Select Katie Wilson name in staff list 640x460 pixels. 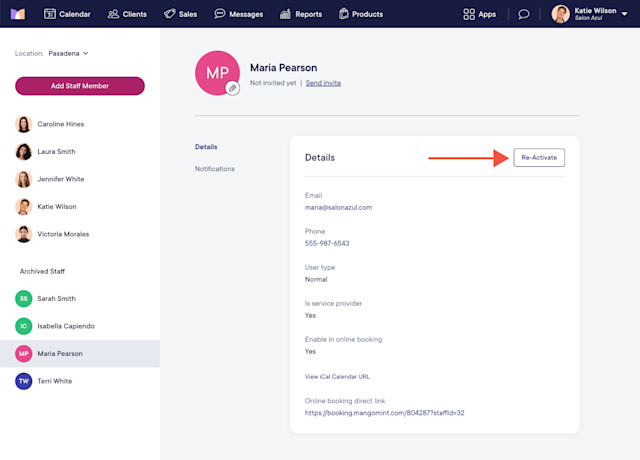pyautogui.click(x=57, y=207)
